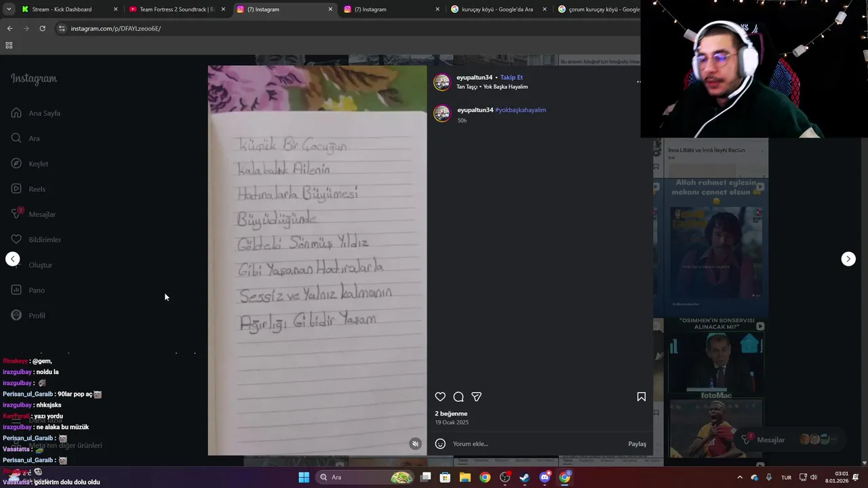Click the browser back button
The height and width of the screenshot is (488, 868).
(x=9, y=28)
